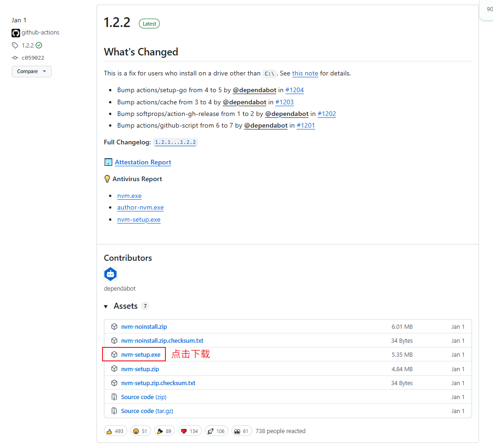
Task: Click the 6.01 MB size value
Action: pos(402,327)
